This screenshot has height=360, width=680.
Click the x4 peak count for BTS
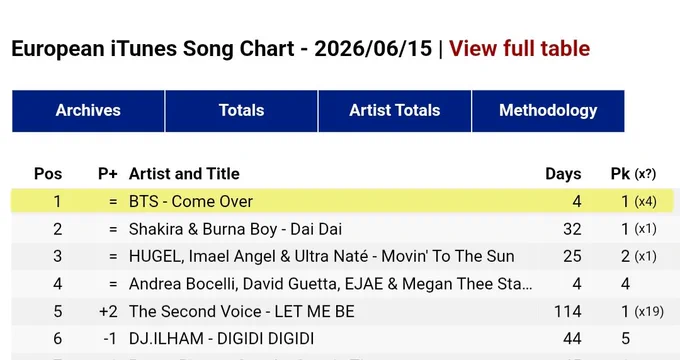pos(645,202)
